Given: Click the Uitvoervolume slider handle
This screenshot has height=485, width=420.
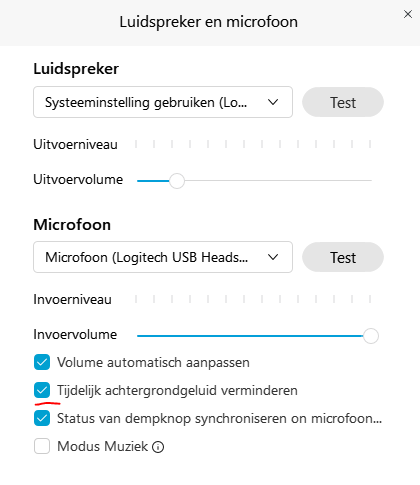Looking at the screenshot, I should tap(177, 181).
